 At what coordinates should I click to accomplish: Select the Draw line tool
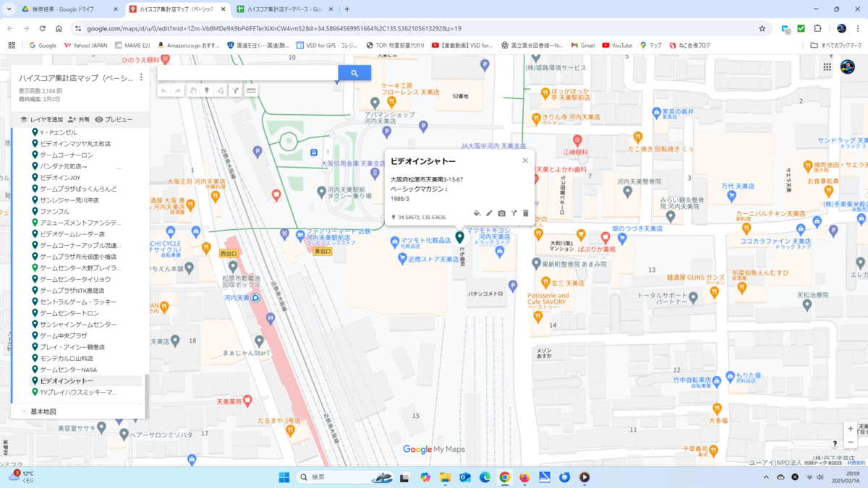(221, 90)
